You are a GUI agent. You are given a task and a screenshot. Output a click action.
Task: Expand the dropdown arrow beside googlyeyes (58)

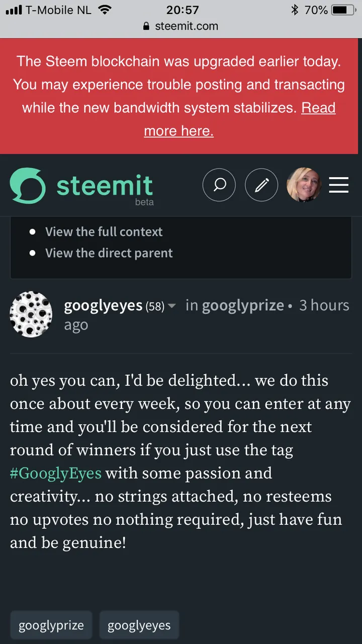coord(172,306)
